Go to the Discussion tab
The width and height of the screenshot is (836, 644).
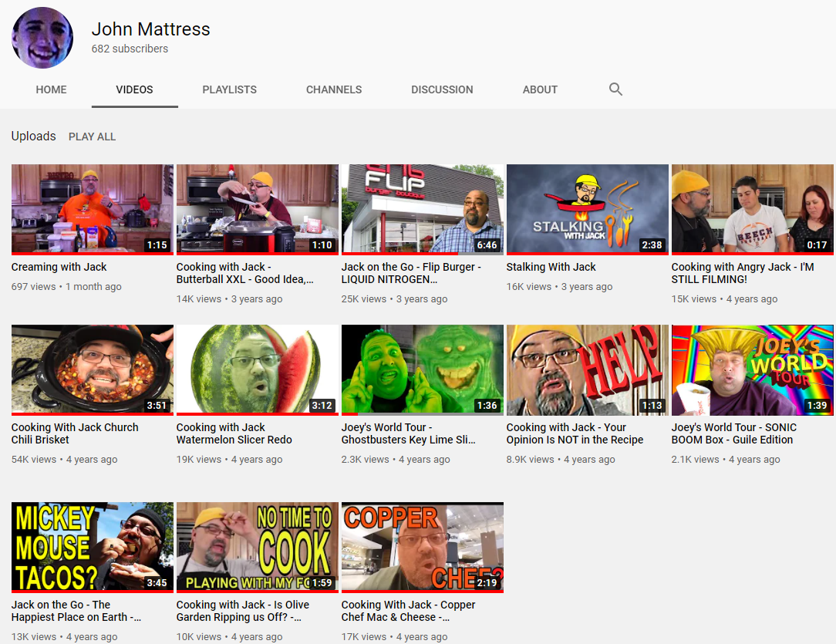click(x=442, y=89)
